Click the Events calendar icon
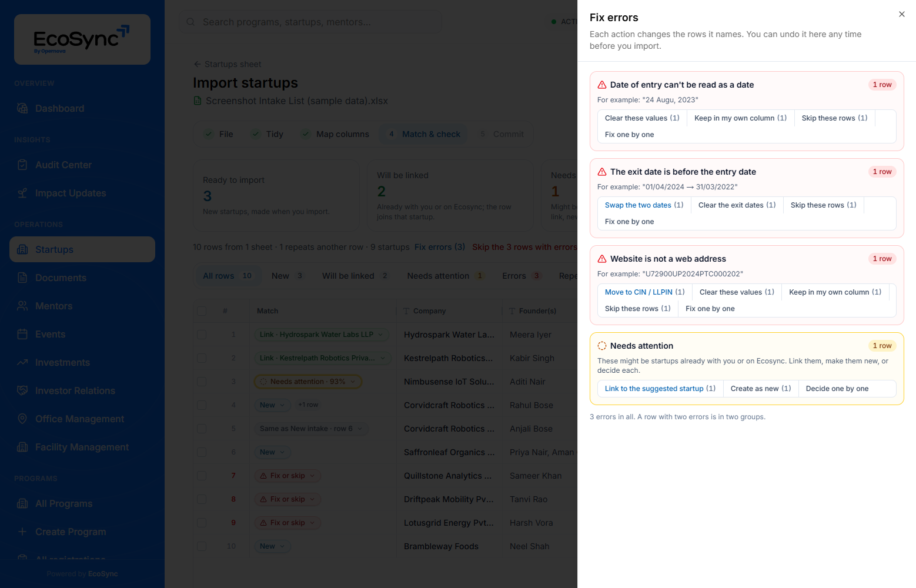The height and width of the screenshot is (588, 916). (x=22, y=334)
